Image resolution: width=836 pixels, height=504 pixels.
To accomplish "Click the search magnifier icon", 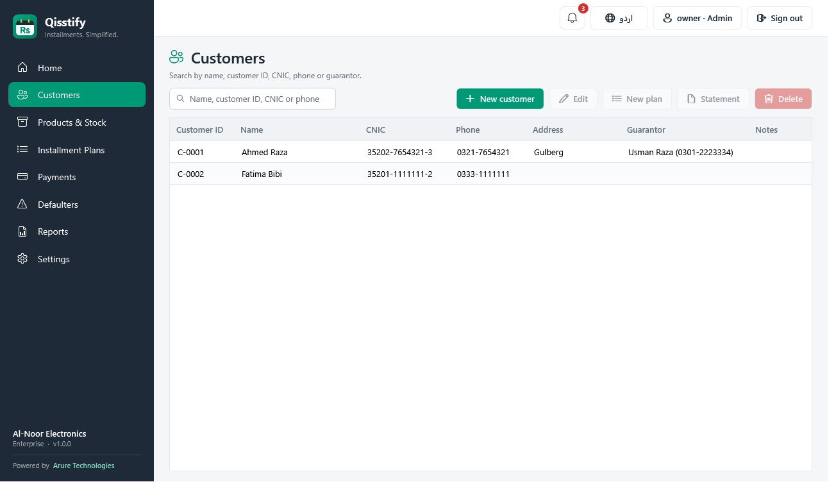I will click(x=180, y=99).
